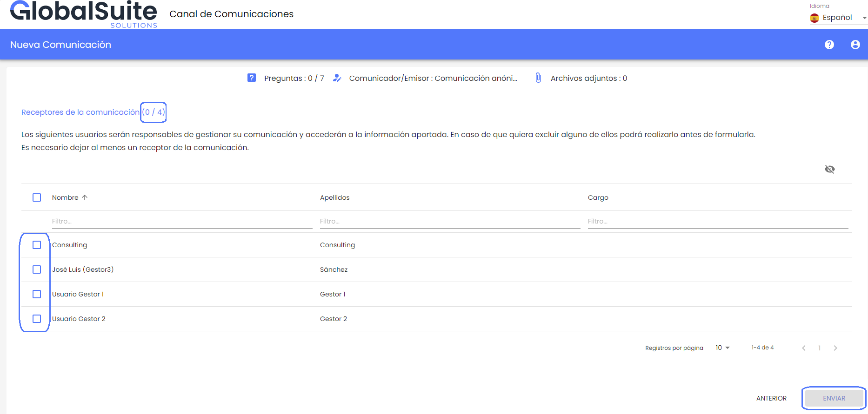Viewport: 868px width, 414px height.
Task: Check the select-all header checkbox
Action: (x=37, y=197)
